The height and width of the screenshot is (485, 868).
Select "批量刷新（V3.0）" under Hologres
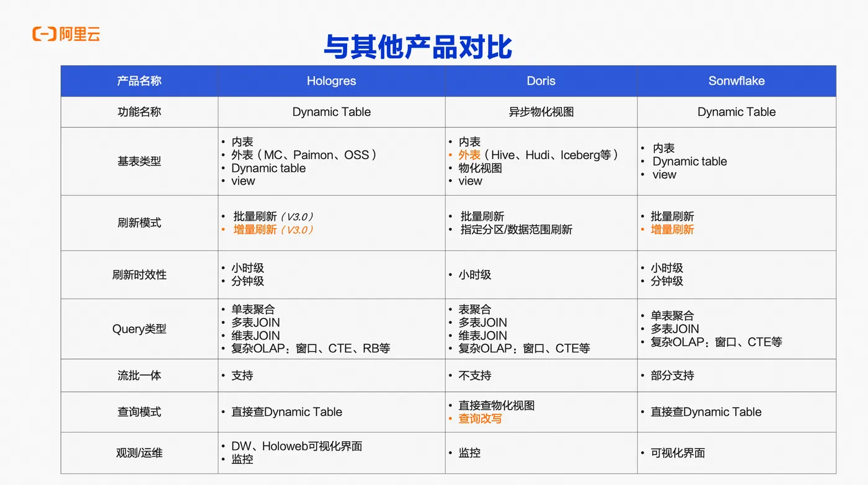pos(274,216)
